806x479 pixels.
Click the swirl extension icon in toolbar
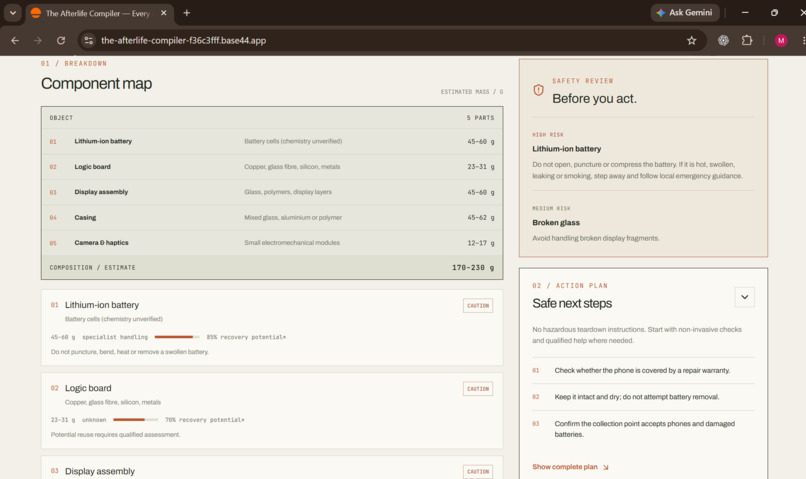coord(723,40)
